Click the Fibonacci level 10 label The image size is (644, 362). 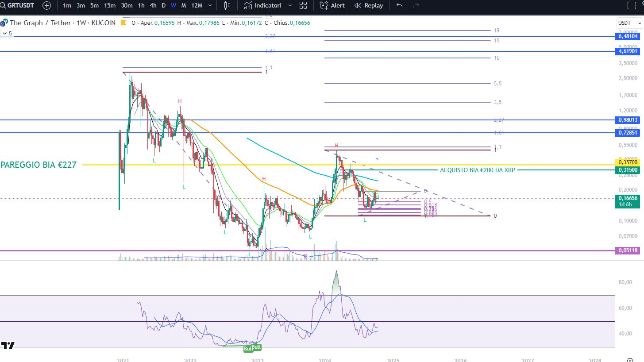[x=497, y=58]
